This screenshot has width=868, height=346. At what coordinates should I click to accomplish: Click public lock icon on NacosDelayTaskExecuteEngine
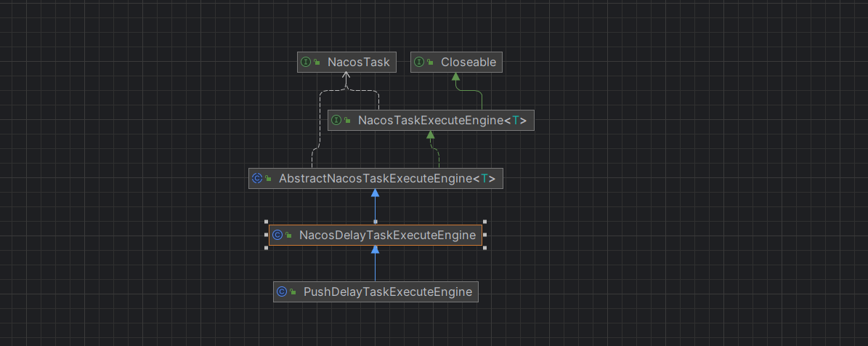[288, 236]
